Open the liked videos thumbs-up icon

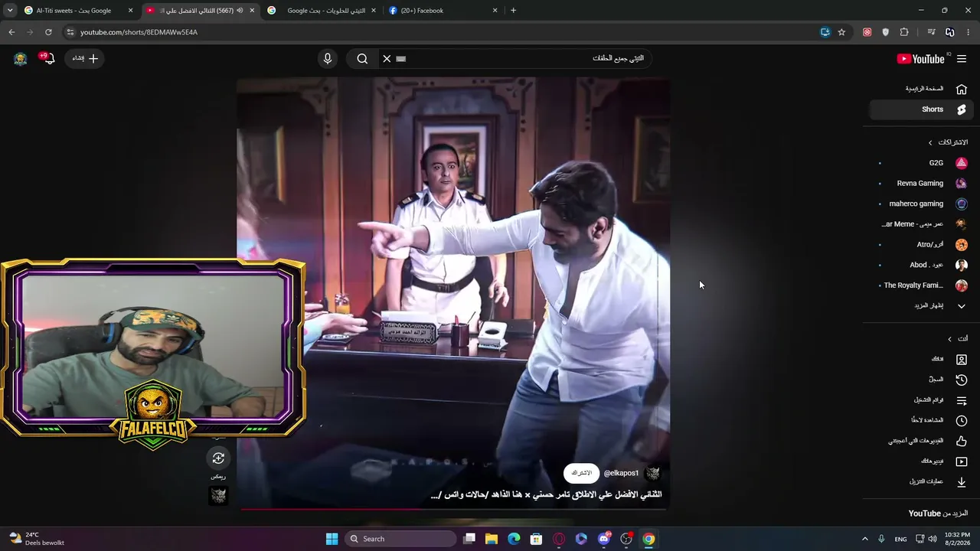(962, 441)
